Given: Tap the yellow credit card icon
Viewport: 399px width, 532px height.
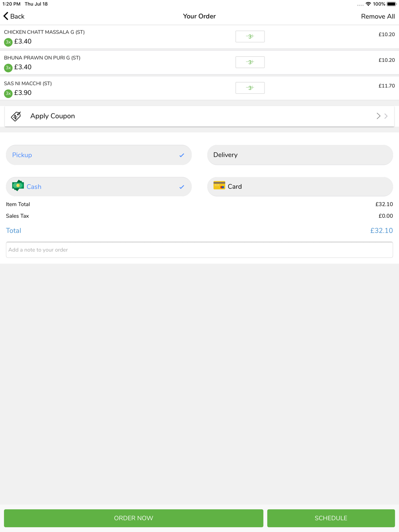Looking at the screenshot, I should (219, 185).
